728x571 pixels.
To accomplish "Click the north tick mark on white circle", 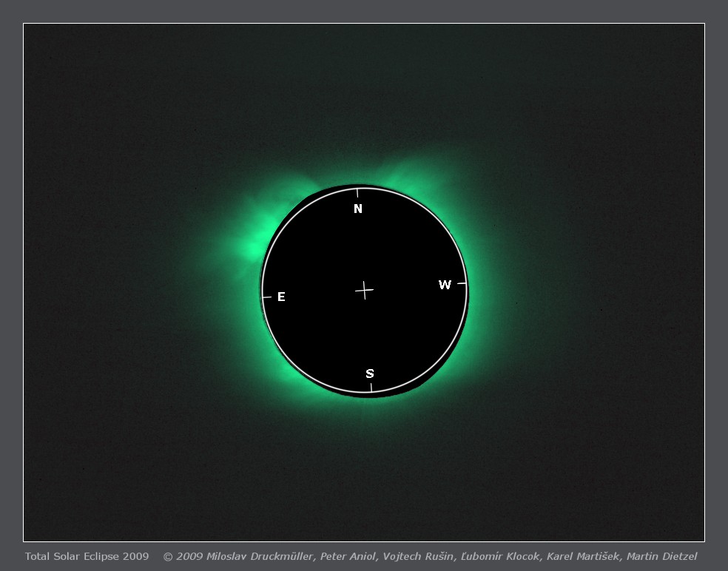I will (357, 193).
